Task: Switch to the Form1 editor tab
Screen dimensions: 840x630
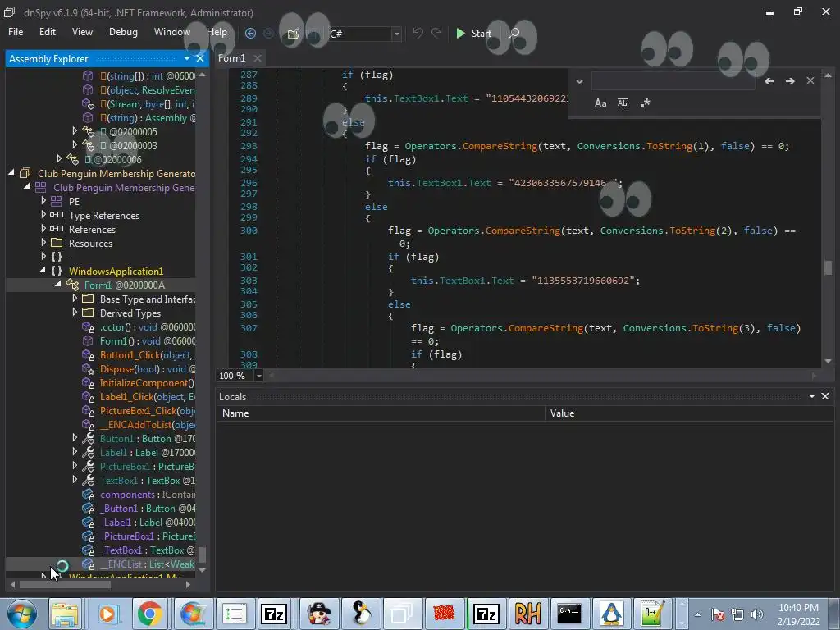Action: point(231,58)
